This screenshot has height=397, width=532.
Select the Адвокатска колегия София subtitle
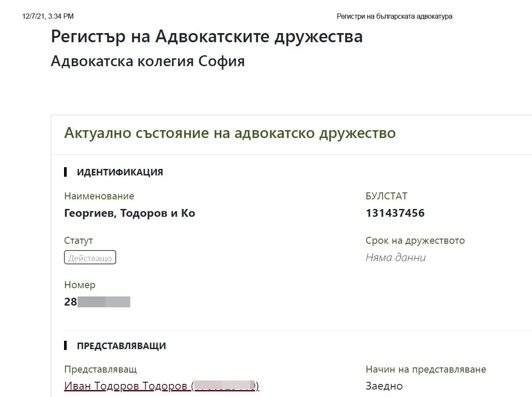[148, 61]
